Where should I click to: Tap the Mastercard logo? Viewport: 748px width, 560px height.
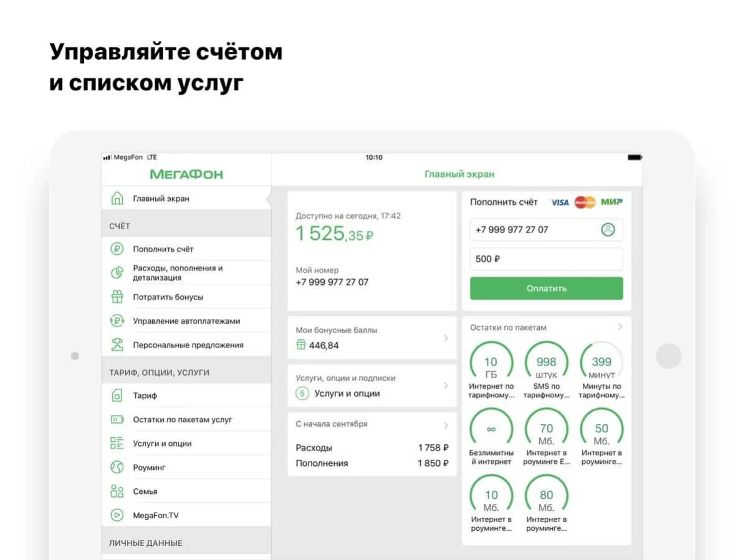[x=585, y=202]
